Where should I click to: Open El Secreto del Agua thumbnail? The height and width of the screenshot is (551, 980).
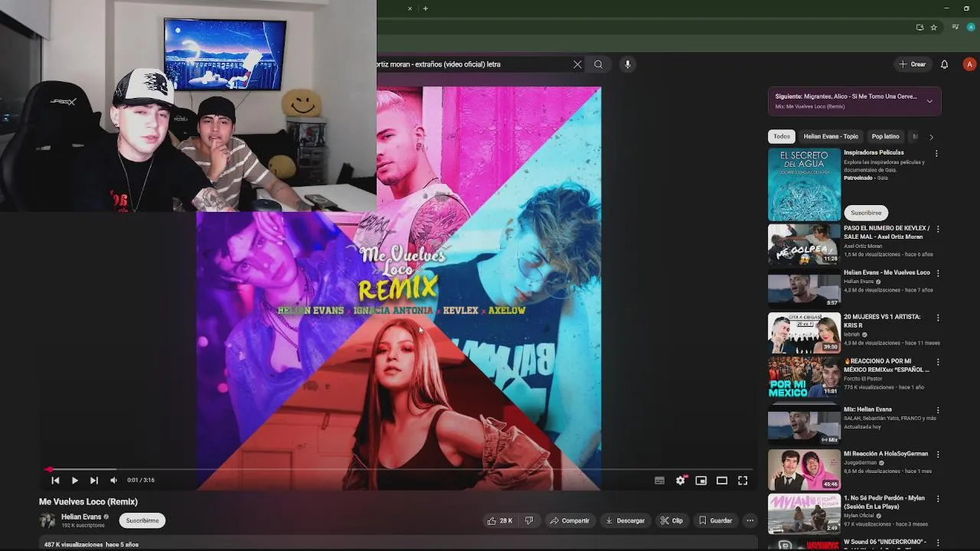[x=804, y=184]
